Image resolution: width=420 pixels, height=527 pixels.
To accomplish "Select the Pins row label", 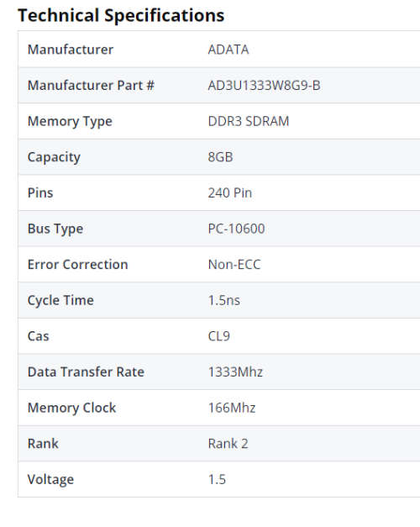I will pos(40,193).
